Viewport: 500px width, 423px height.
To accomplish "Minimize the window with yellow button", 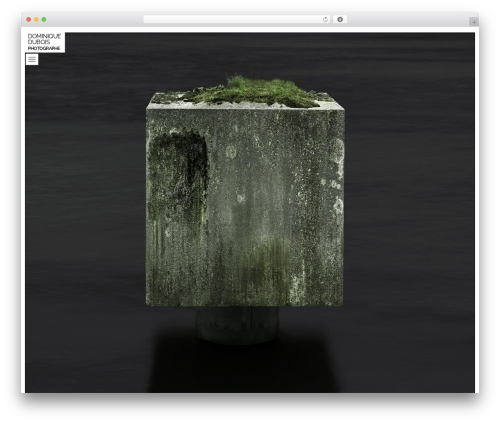I will click(36, 20).
